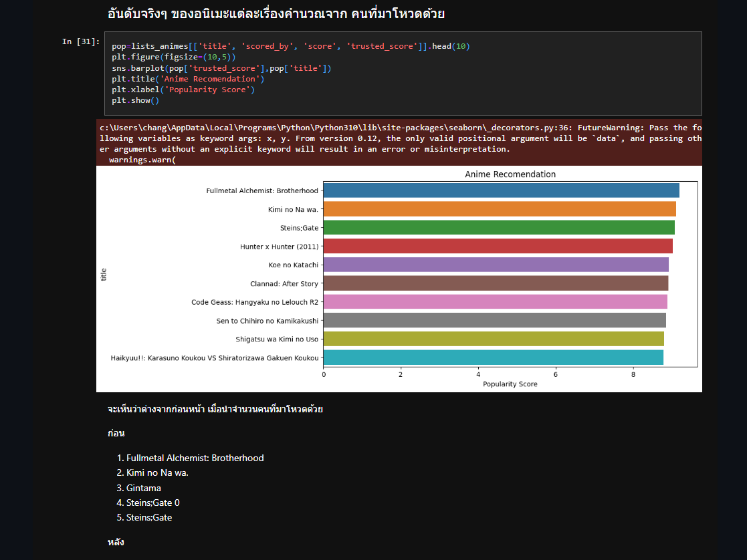Click chart axis label Fullmetal Alchemist: Brotherhood
747x560 pixels.
(x=262, y=190)
